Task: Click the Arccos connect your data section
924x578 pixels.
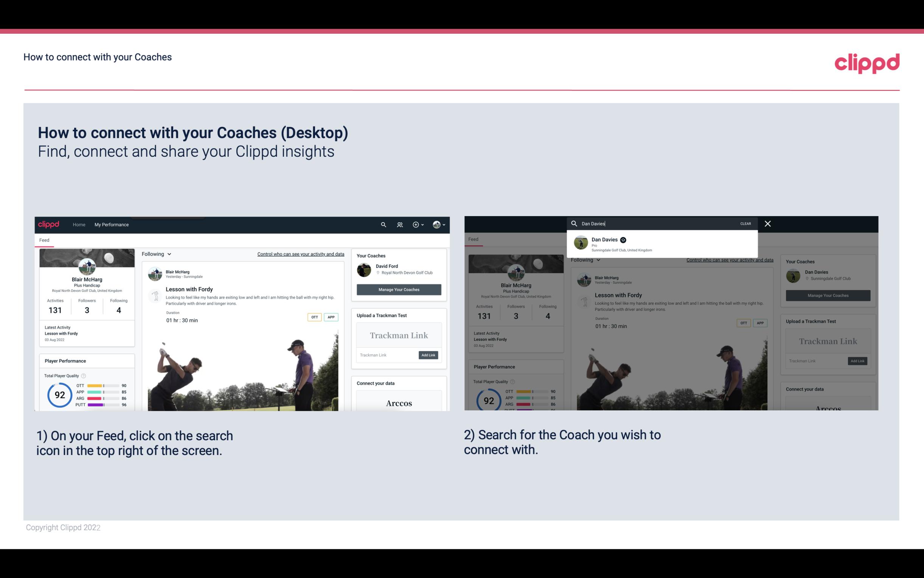Action: 398,402
